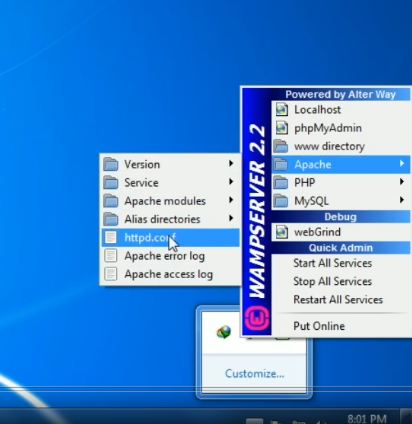Select the Apache menu item
The image size is (412, 424).
pyautogui.click(x=341, y=164)
